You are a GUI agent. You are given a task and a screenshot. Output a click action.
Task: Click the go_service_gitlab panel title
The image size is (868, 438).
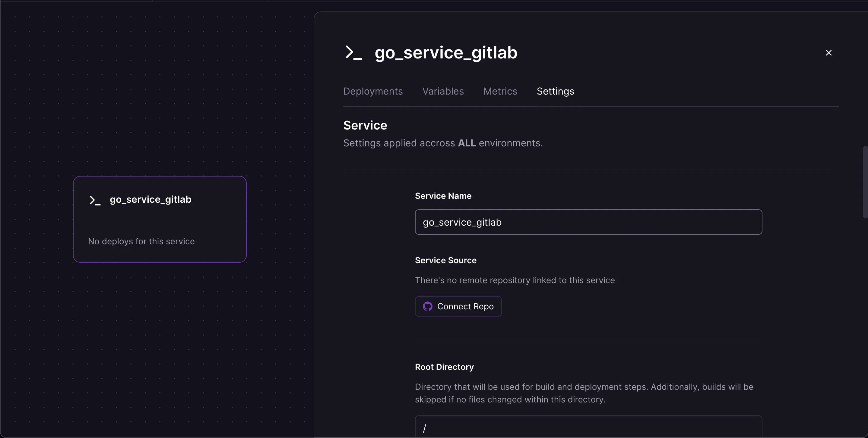pos(445,53)
